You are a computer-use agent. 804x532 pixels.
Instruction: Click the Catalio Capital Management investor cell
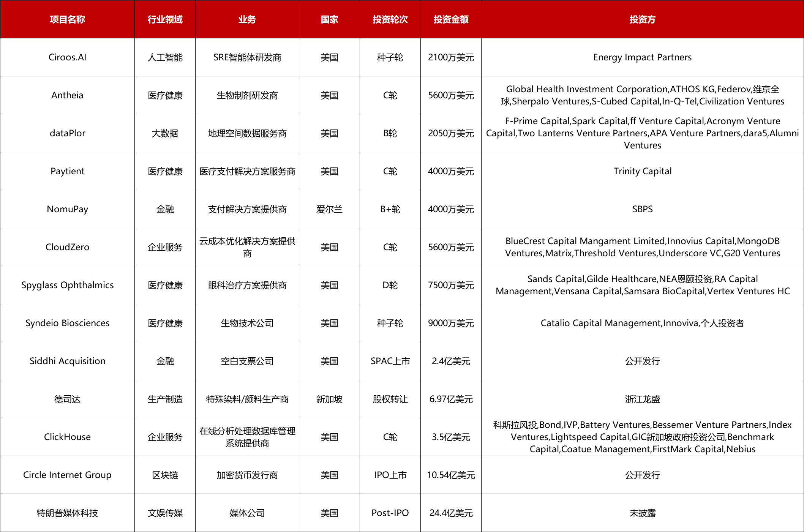point(643,323)
